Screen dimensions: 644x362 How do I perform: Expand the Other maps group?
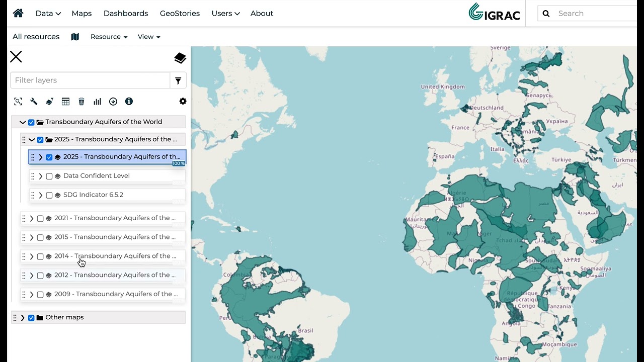coord(23,318)
